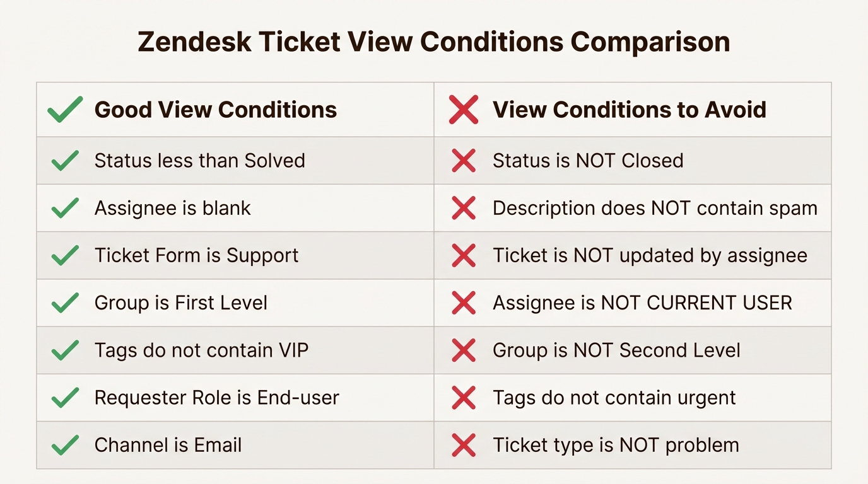Screen dimensions: 868x484
Task: Select the View Conditions to Avoid heading
Action: coord(629,110)
